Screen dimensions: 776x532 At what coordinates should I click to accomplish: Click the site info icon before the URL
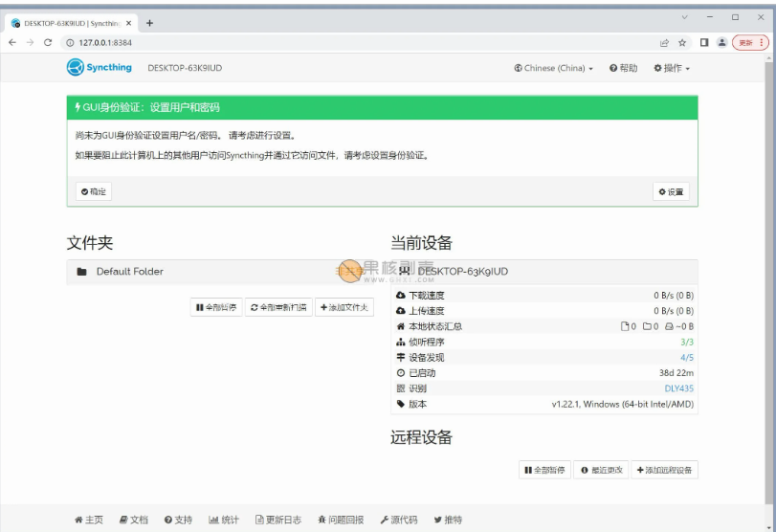(70, 43)
